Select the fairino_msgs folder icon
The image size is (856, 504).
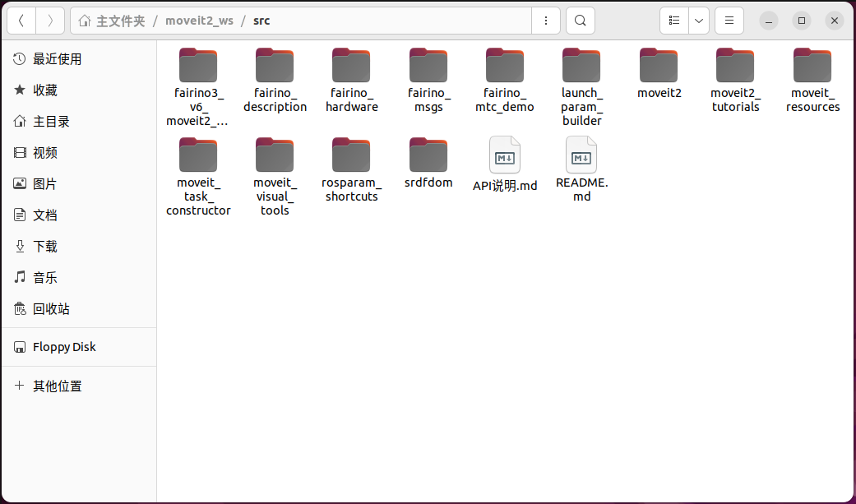click(428, 65)
